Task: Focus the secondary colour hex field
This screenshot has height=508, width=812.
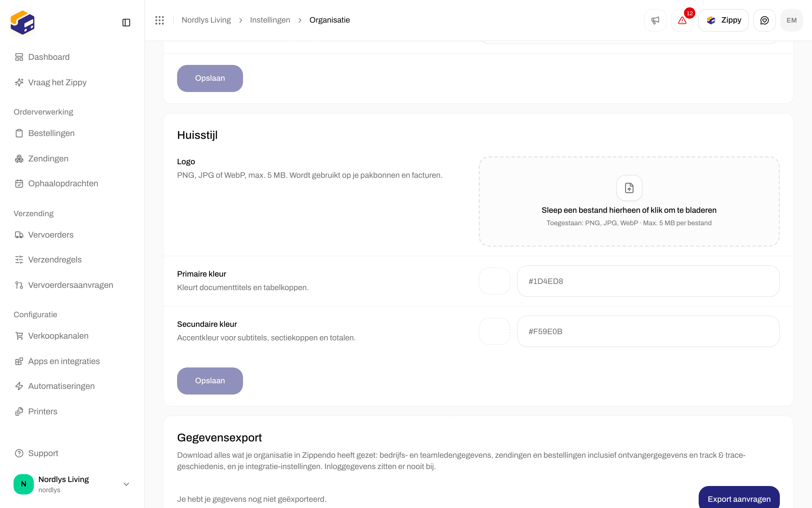Action: 648,331
